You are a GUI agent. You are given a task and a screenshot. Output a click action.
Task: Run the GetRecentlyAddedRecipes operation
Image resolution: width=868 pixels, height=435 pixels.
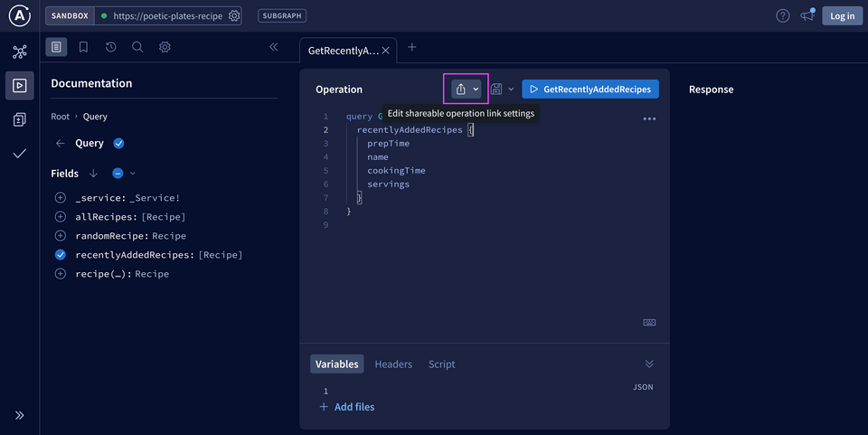tap(590, 90)
